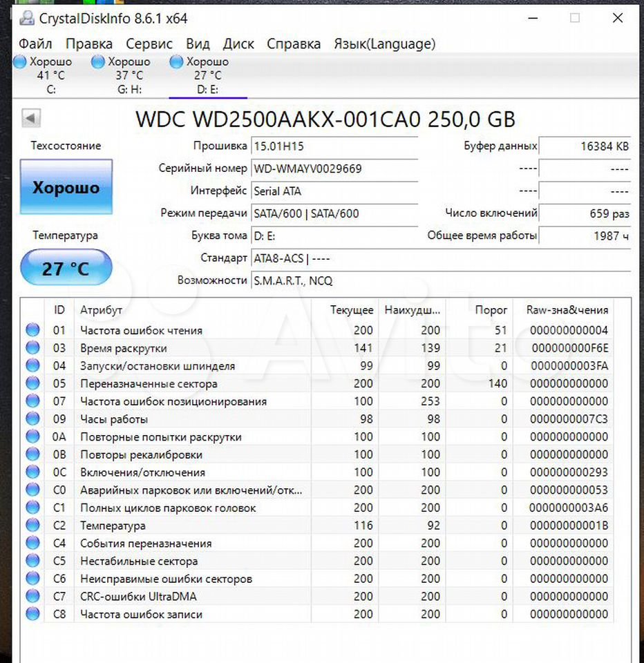Click the previous disk arrow button
Viewport: 644px width, 663px height.
(31, 118)
